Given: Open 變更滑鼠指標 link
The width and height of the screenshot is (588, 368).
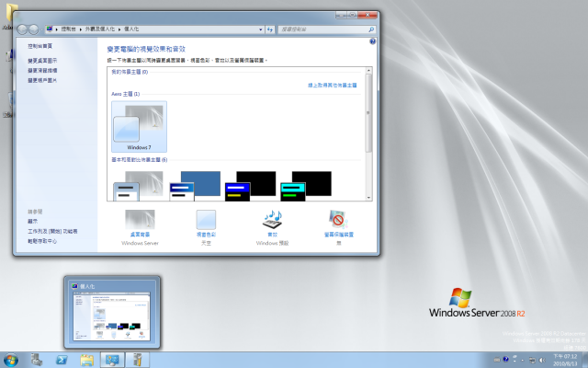Looking at the screenshot, I should (x=42, y=70).
